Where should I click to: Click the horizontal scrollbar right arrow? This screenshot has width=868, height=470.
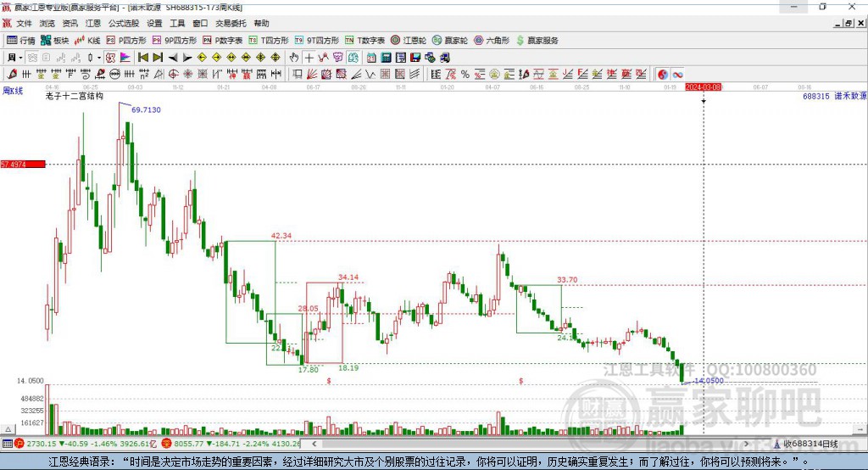746,444
